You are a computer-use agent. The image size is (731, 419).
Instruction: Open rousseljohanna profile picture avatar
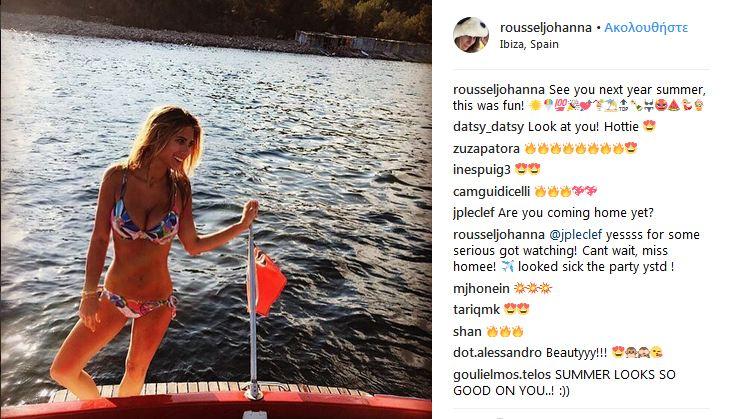tap(471, 35)
